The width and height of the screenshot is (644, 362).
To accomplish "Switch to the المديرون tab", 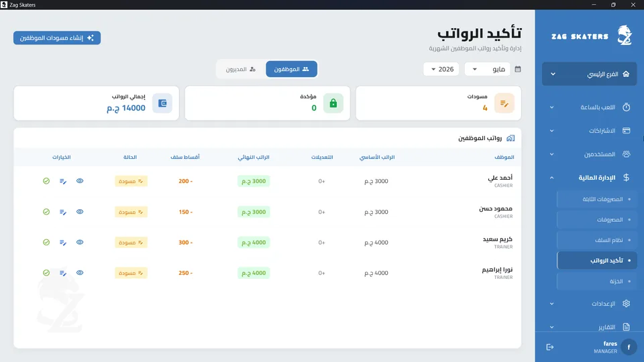I will coord(241,69).
